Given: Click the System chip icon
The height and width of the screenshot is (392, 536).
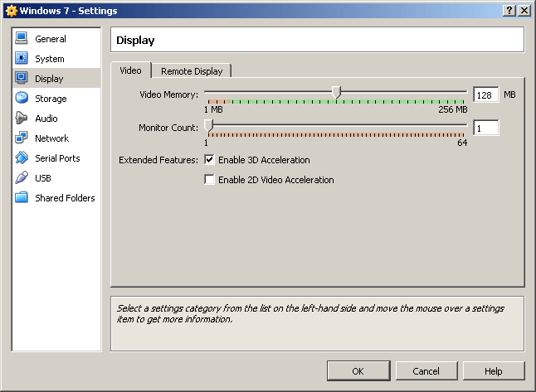Looking at the screenshot, I should click(x=22, y=58).
